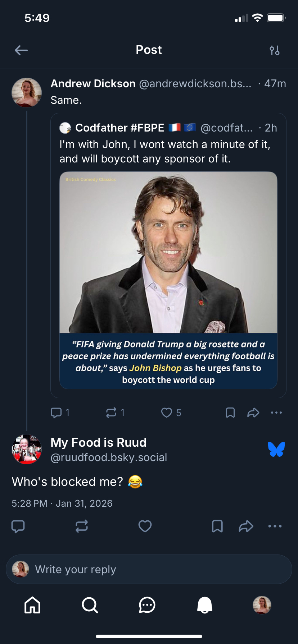Open thread settings icon in header
Screen dimensions: 298x644
click(x=275, y=50)
